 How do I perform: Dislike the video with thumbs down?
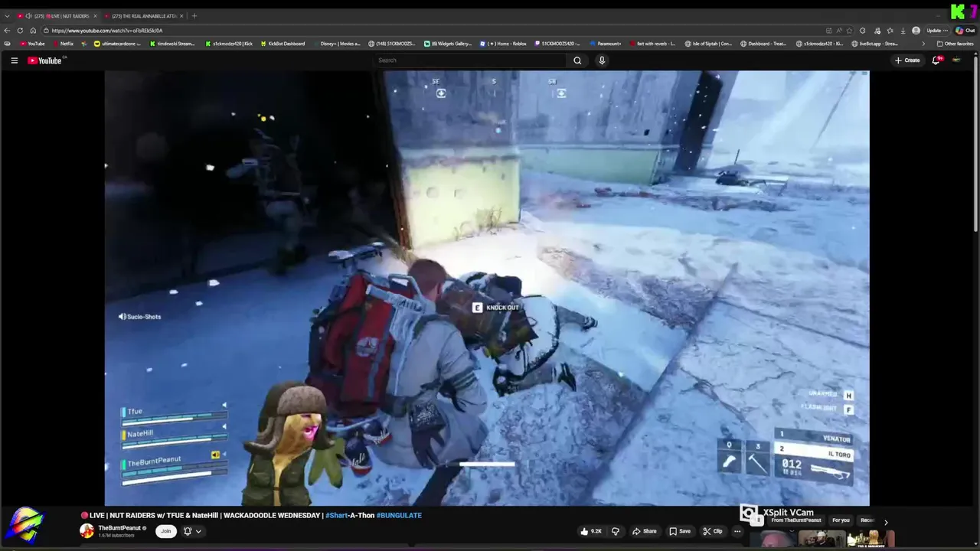[615, 531]
